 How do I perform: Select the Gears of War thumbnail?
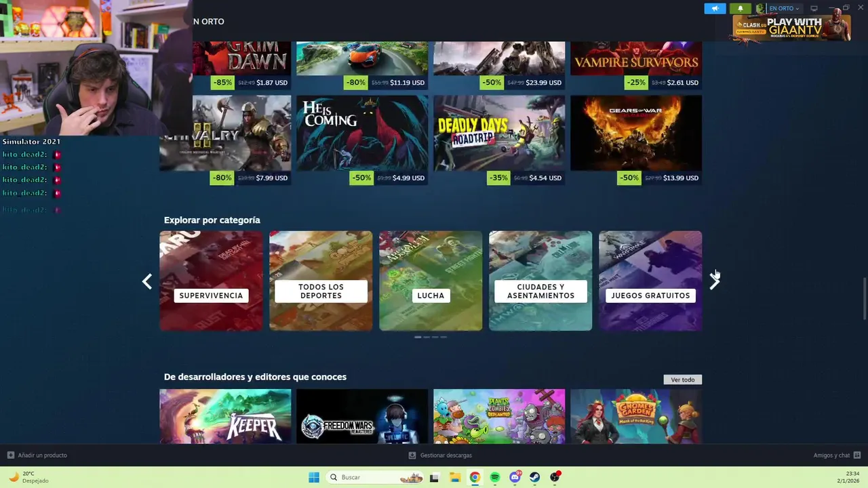coord(636,133)
